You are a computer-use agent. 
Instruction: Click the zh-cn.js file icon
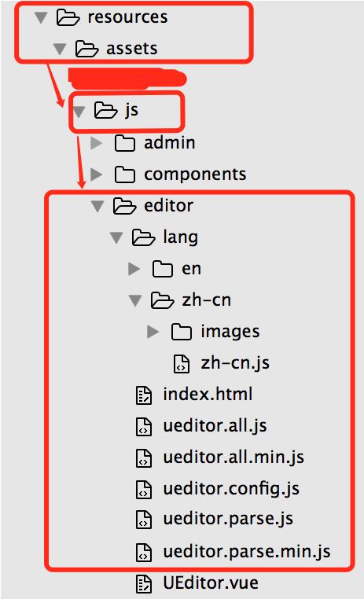[x=182, y=364]
